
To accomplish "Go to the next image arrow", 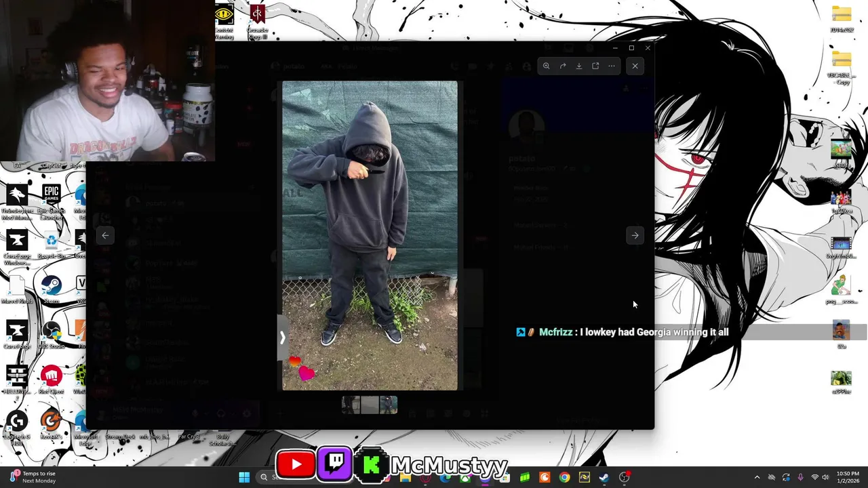I will [635, 235].
